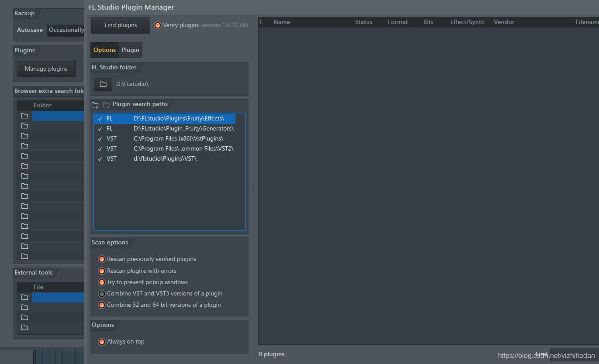Image resolution: width=599 pixels, height=364 pixels.
Task: Click the second External tools folder icon
Action: point(25,307)
